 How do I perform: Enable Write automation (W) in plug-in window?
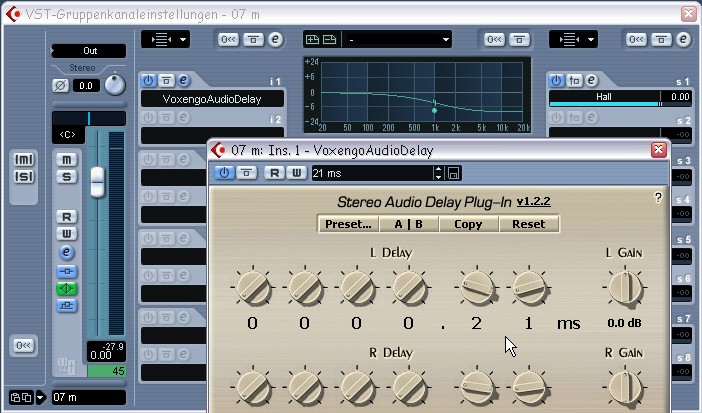tap(296, 173)
